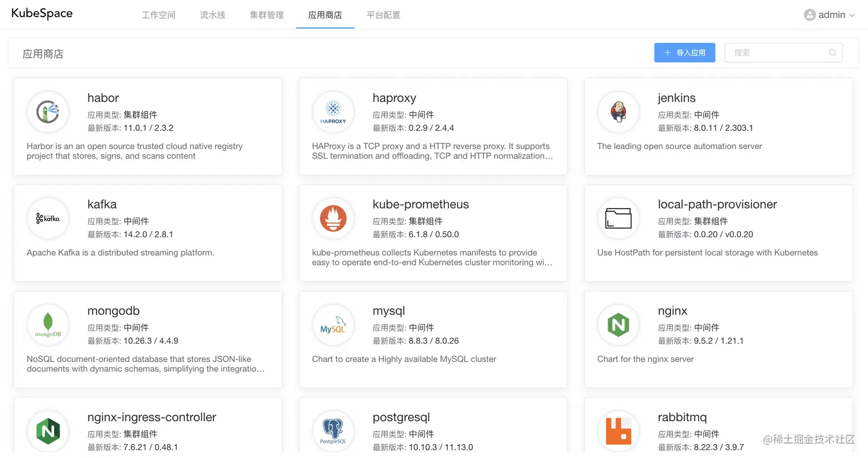Viewport: 868px width, 458px height.
Task: Click habor version text 11.0.1 / 2.3.2
Action: coord(148,128)
